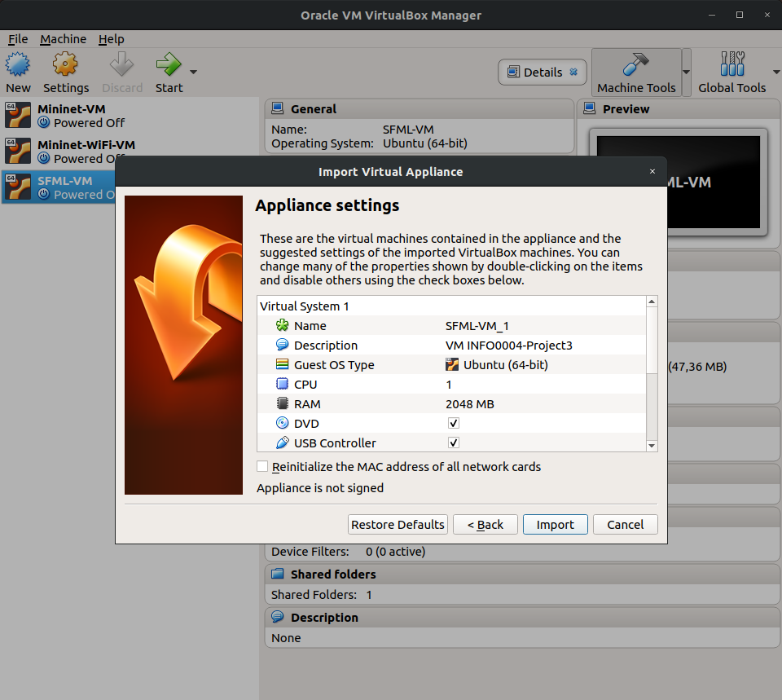The image size is (782, 700).
Task: Click the Import button
Action: coord(555,525)
